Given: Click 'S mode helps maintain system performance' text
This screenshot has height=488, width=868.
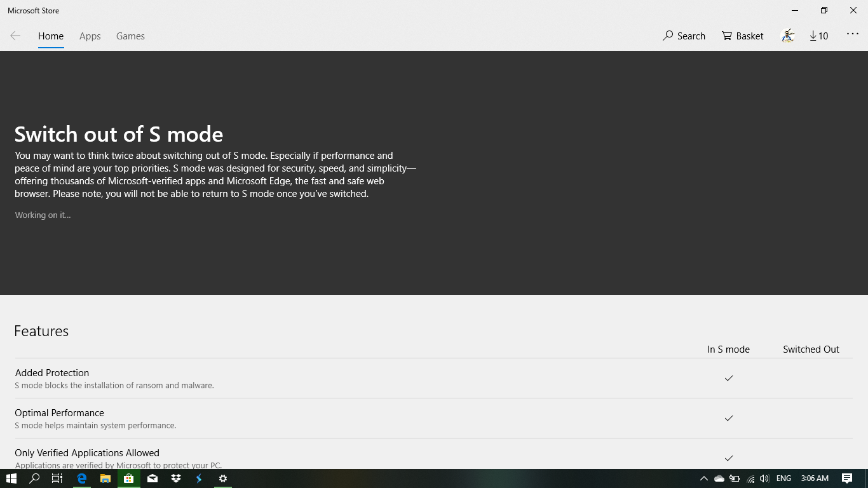Looking at the screenshot, I should tap(95, 426).
